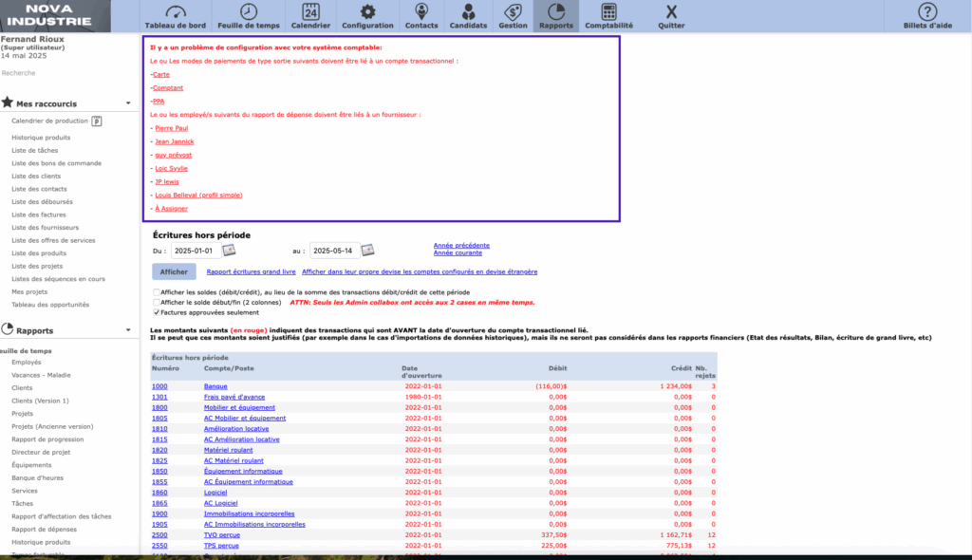Open the Tableau de bord dashboard icon
The image size is (972, 560).
(175, 12)
